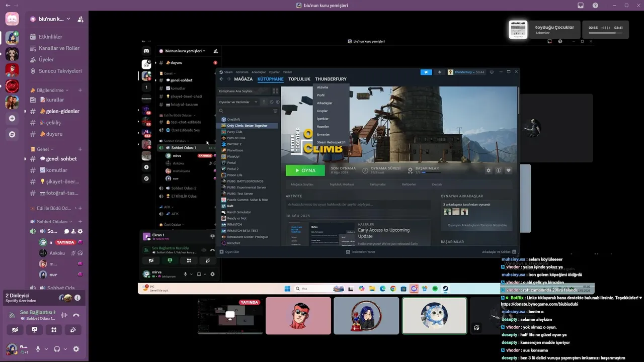
Task: Click the green OYNA play button
Action: pyautogui.click(x=305, y=170)
